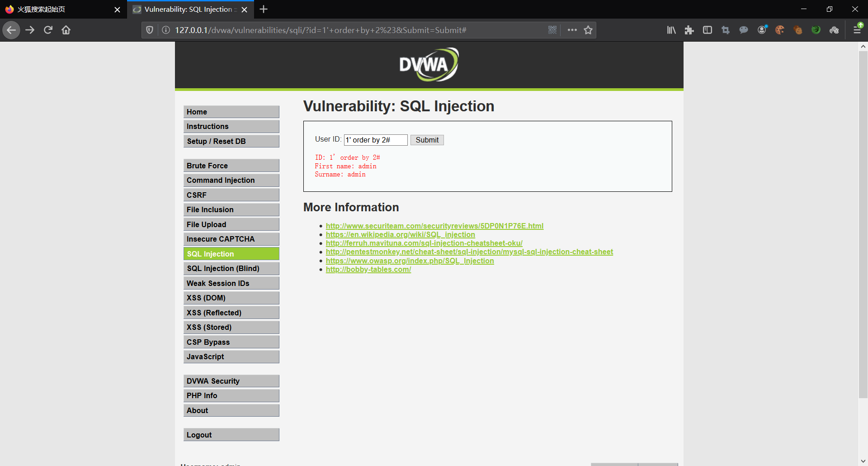Click the DVWA logo in header
868x466 pixels.
[429, 65]
